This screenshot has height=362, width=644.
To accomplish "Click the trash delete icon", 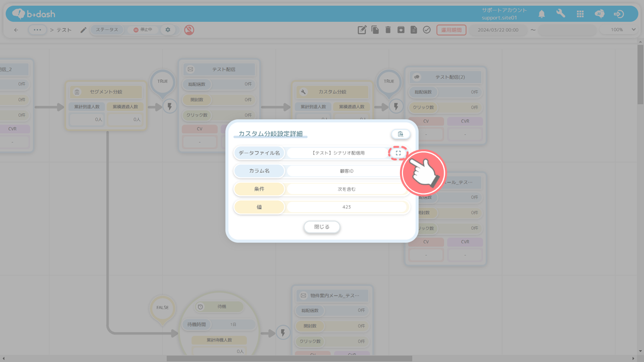I will click(x=388, y=30).
